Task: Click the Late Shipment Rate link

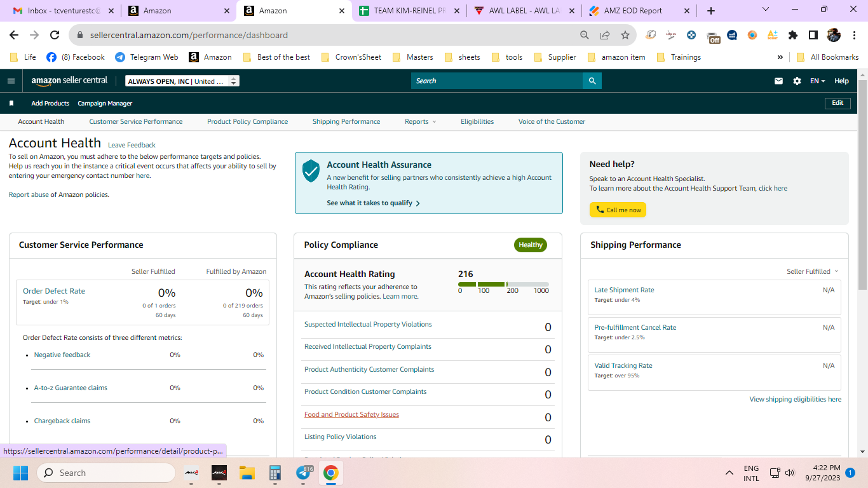Action: click(624, 290)
